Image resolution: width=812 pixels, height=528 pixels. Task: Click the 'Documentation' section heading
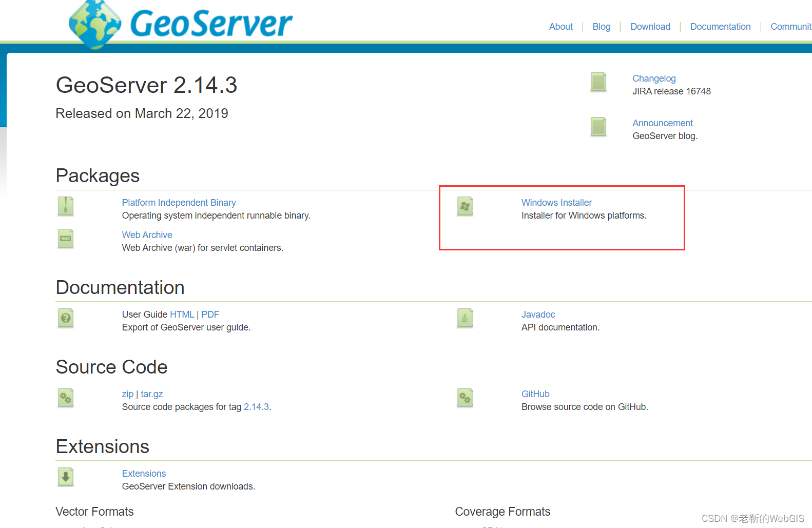120,287
